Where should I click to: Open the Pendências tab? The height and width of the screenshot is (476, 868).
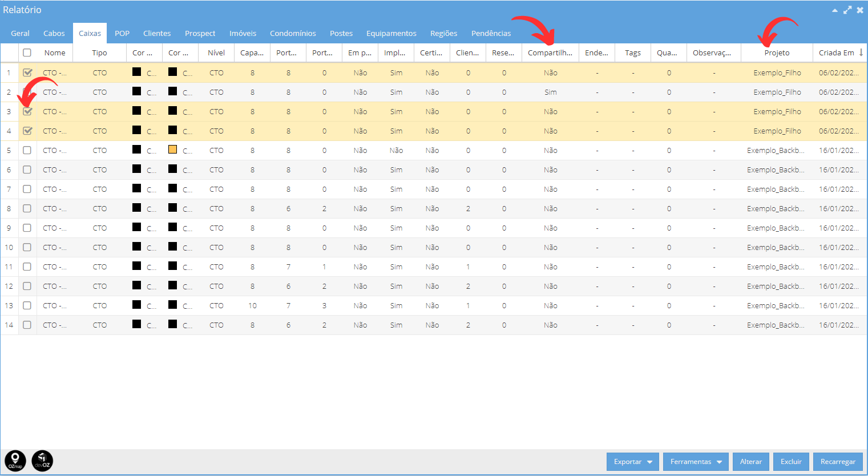pos(491,33)
